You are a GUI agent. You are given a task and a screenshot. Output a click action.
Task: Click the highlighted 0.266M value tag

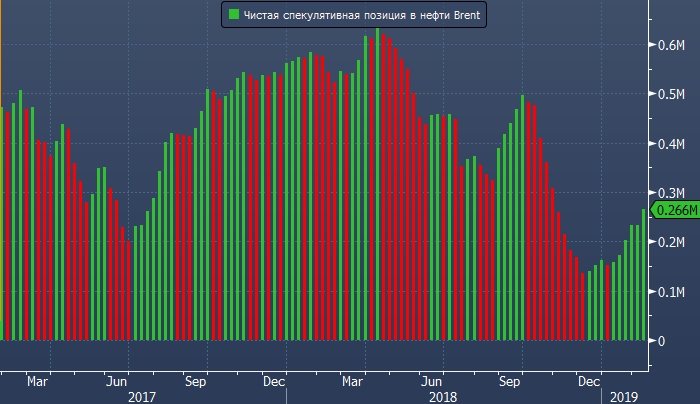[x=674, y=210]
